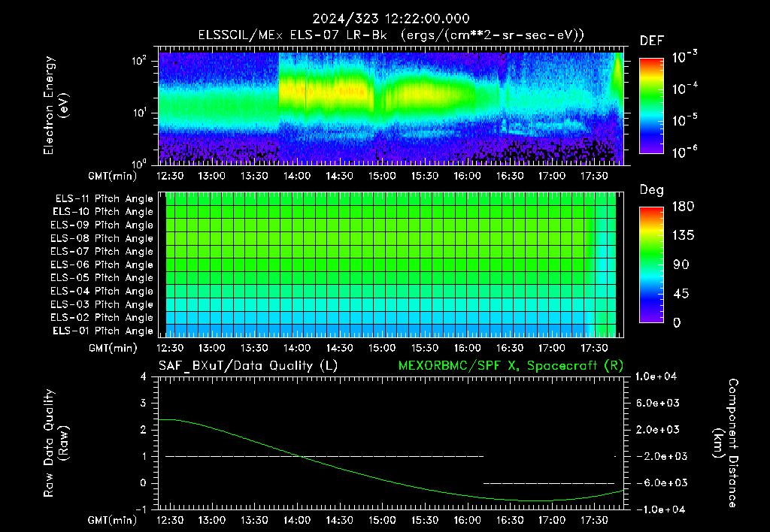770x532 pixels.
Task: Select the ELS-07 Pitch Angle row label
Action: 102,251
